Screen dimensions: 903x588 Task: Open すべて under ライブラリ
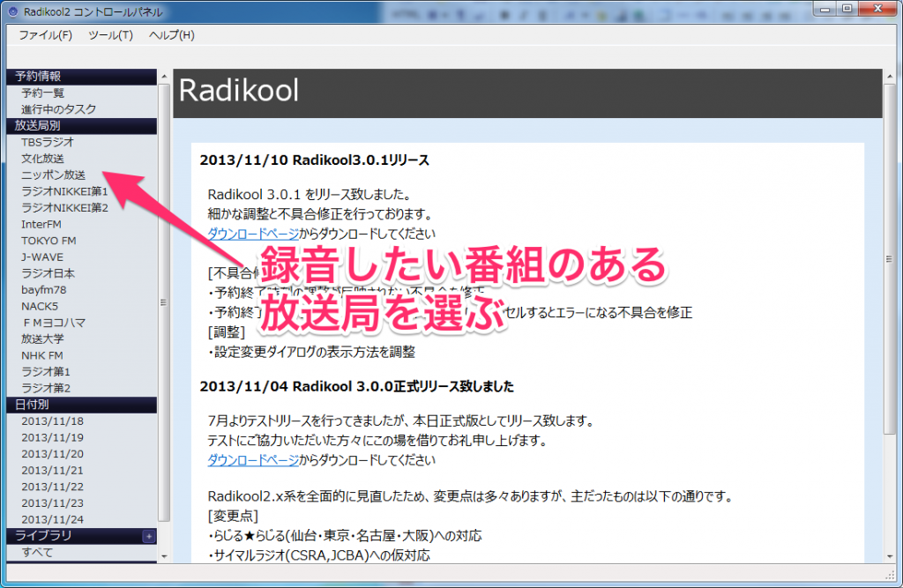pyautogui.click(x=37, y=553)
